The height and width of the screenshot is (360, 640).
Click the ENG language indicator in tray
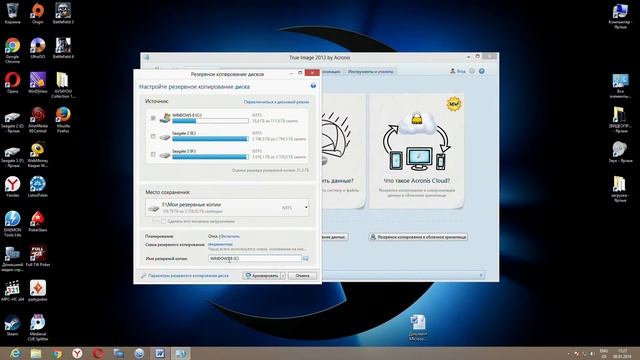click(x=604, y=353)
